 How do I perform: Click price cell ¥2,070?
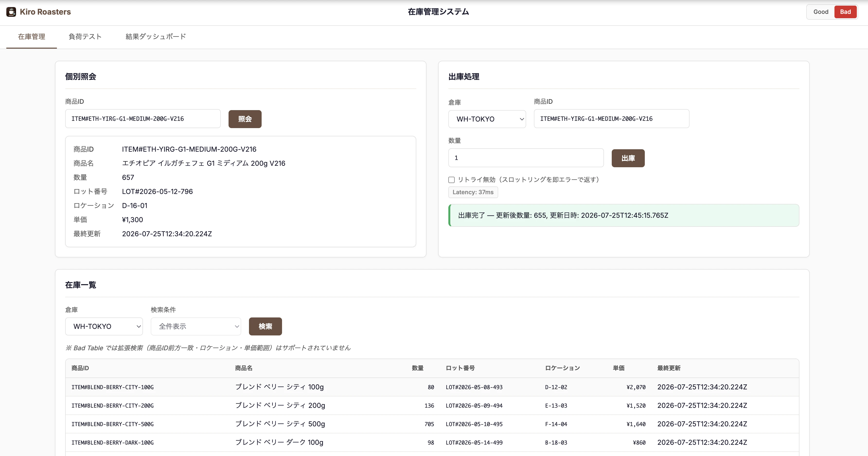coord(636,387)
